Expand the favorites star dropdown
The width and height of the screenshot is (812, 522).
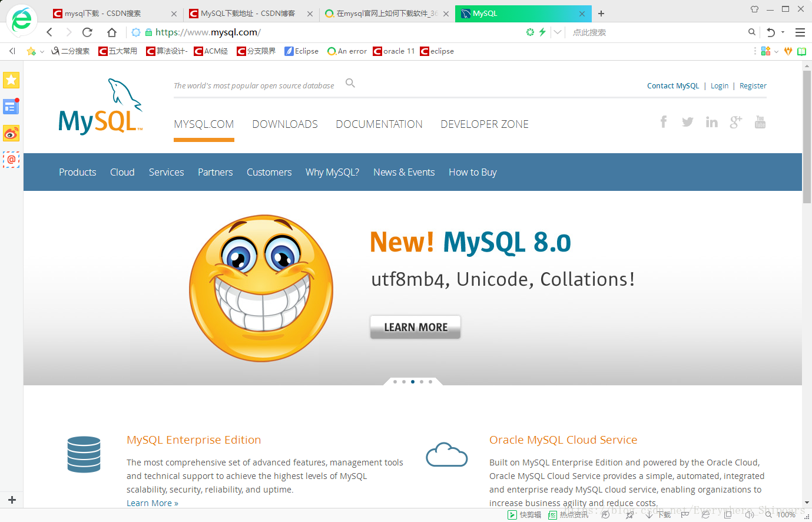point(42,52)
